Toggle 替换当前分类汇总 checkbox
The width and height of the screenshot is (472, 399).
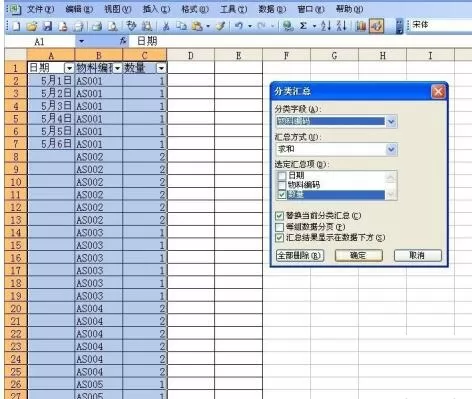[279, 216]
